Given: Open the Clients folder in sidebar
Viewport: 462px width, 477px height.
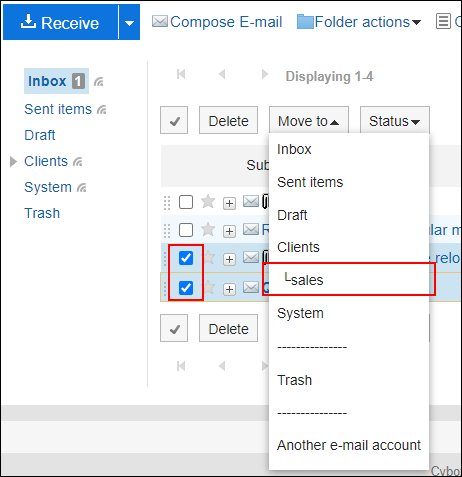Looking at the screenshot, I should tap(46, 161).
